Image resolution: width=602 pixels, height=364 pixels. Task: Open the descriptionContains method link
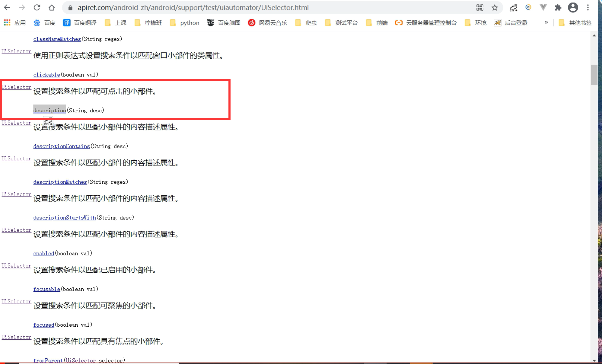pyautogui.click(x=61, y=146)
